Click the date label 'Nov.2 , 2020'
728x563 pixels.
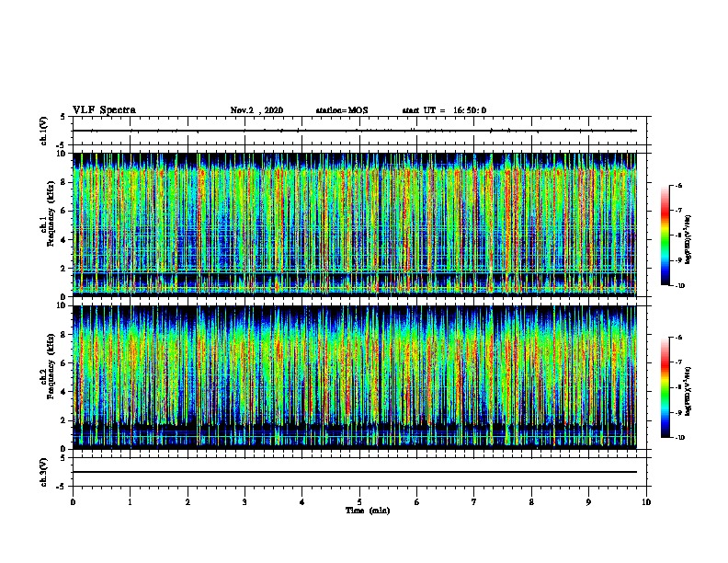(x=256, y=110)
